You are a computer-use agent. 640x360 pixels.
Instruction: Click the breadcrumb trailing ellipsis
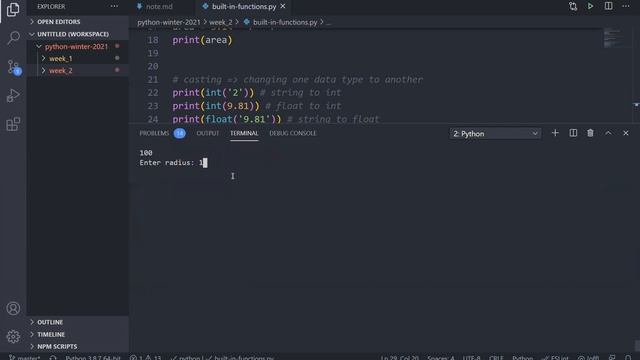tap(329, 22)
